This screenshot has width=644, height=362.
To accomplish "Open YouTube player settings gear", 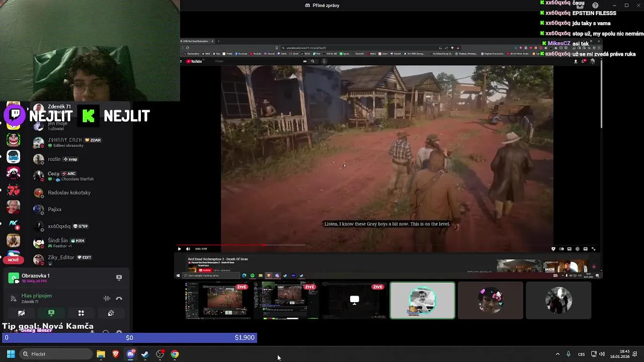I will [577, 249].
